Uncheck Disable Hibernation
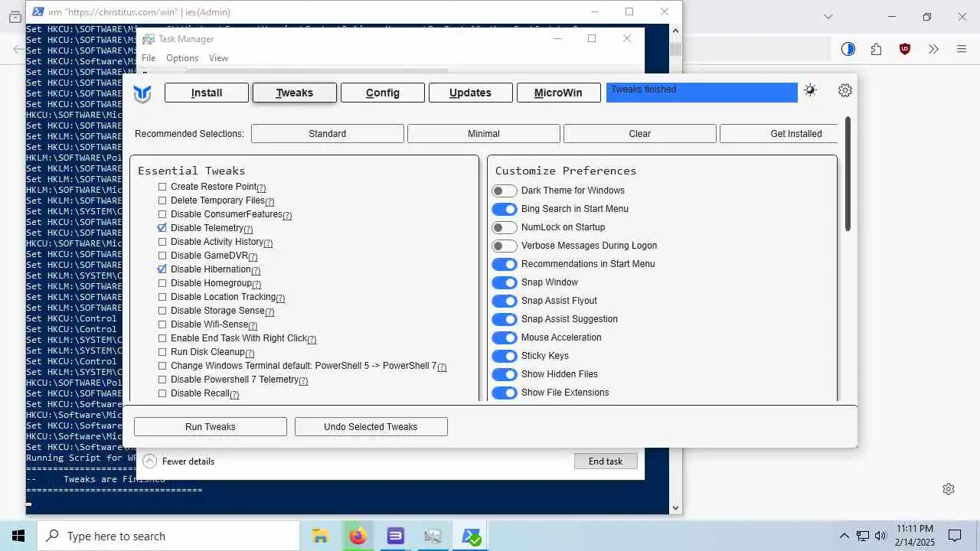Viewport: 980px width, 551px height. click(162, 269)
